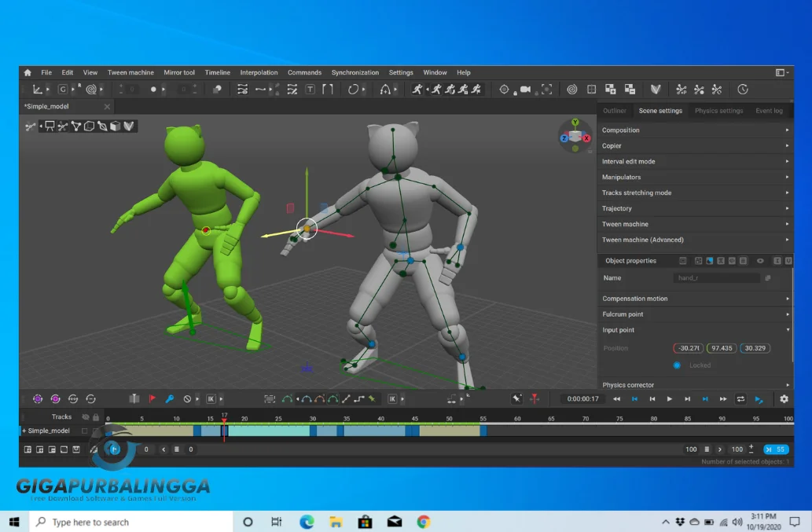Click the red flag keyframe icon

152,398
